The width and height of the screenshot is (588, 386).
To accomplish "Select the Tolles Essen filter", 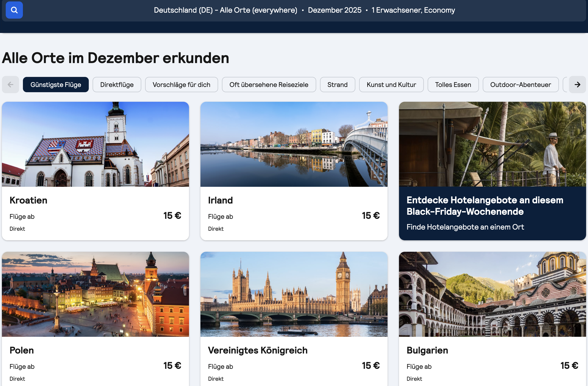I will 453,85.
